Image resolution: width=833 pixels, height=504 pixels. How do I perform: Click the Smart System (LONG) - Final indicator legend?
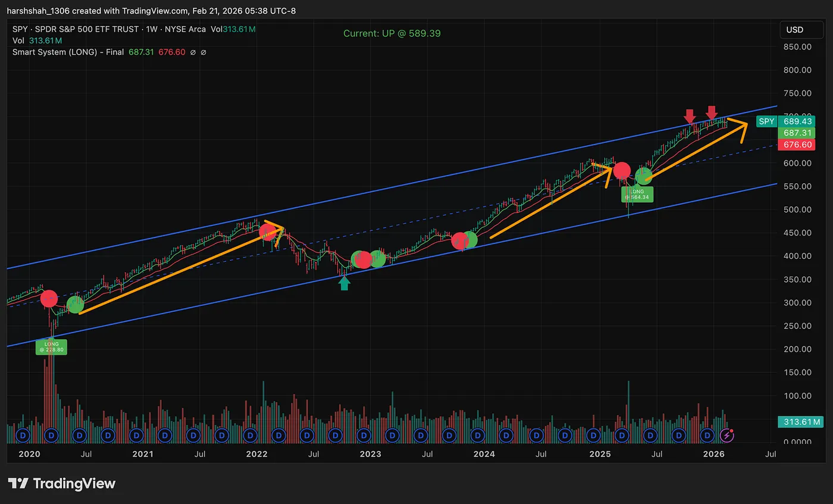pos(68,52)
